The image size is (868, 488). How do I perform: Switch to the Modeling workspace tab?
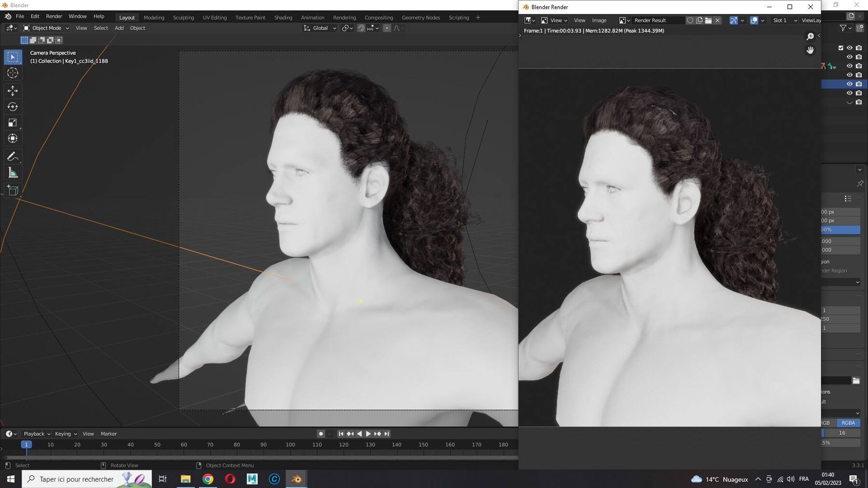tap(154, 17)
